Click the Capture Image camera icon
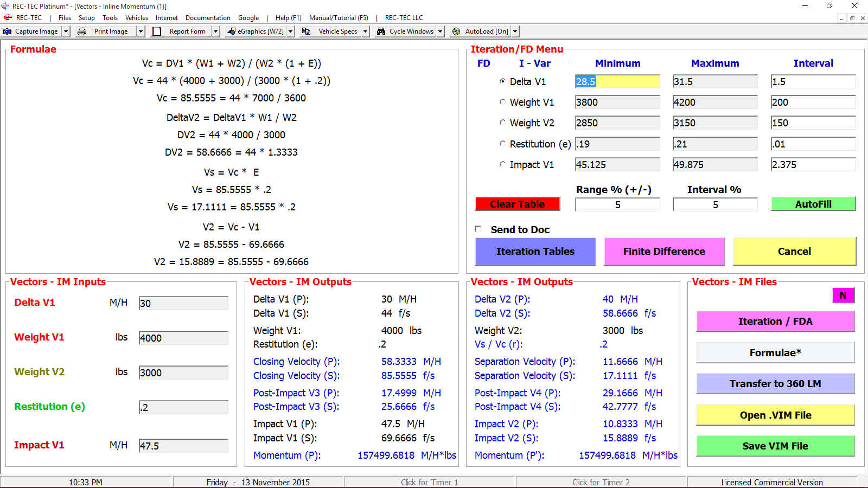The width and height of the screenshot is (868, 488). (8, 31)
